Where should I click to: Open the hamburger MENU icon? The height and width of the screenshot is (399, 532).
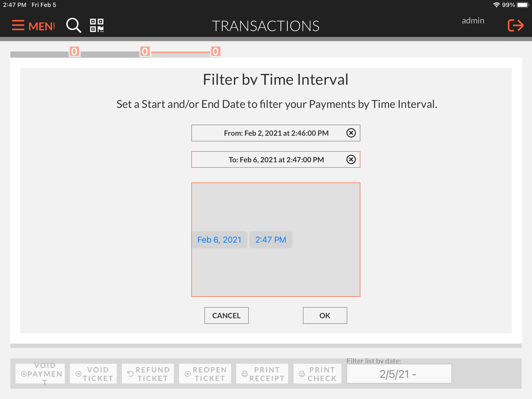tap(18, 25)
